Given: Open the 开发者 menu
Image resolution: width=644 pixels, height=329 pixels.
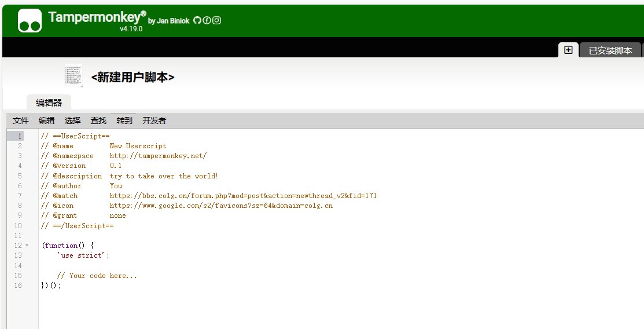Looking at the screenshot, I should point(154,120).
